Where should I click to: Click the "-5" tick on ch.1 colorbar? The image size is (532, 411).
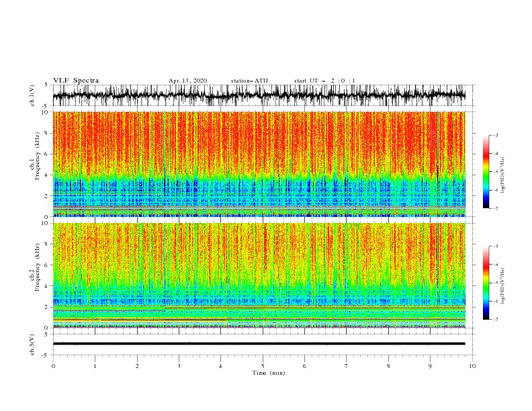[x=496, y=172]
